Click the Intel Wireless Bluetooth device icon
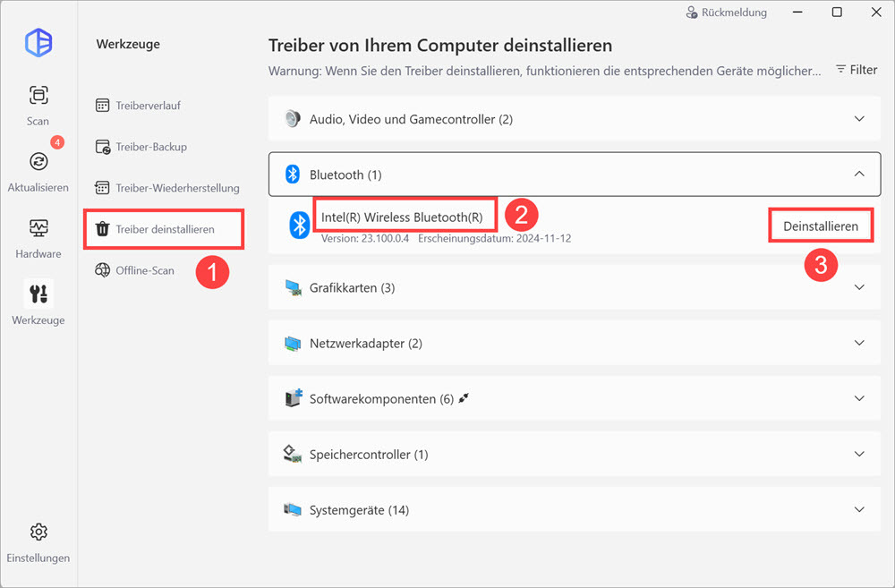Viewport: 895px width, 588px height. tap(299, 225)
